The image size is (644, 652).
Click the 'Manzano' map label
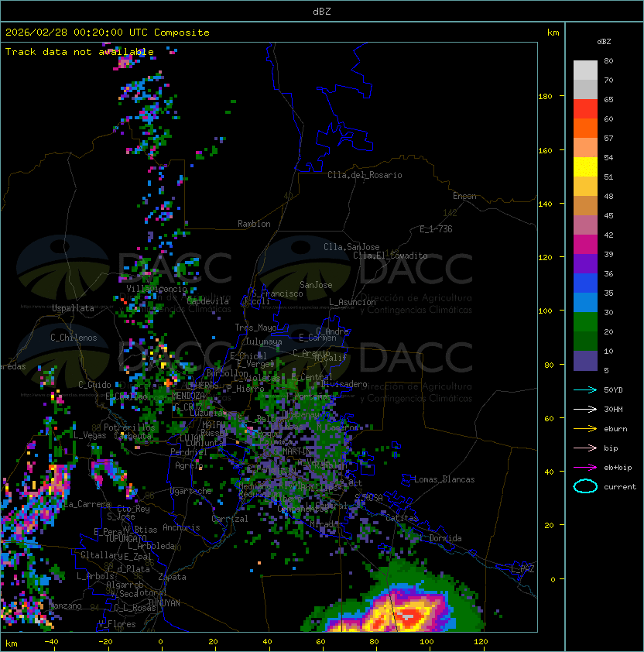pyautogui.click(x=65, y=606)
